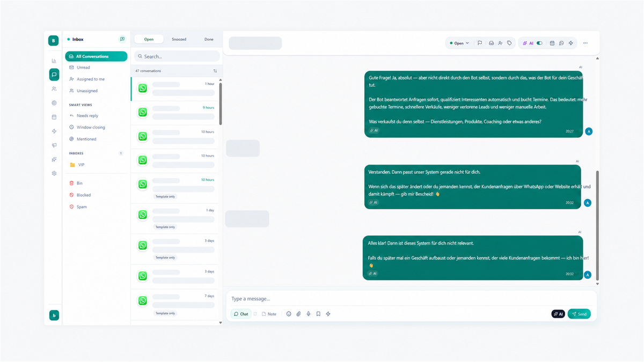
Task: Click the lightning bolt icon in conversation header
Action: [x=570, y=43]
